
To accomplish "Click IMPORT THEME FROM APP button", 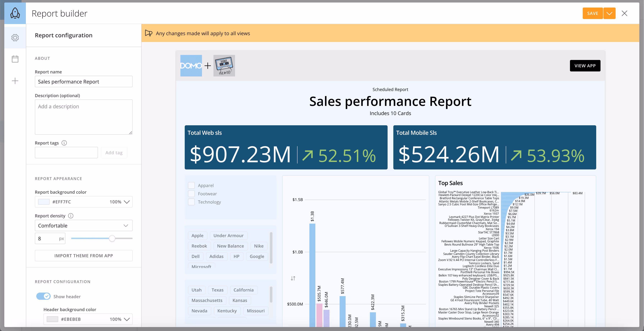I will coord(84,256).
